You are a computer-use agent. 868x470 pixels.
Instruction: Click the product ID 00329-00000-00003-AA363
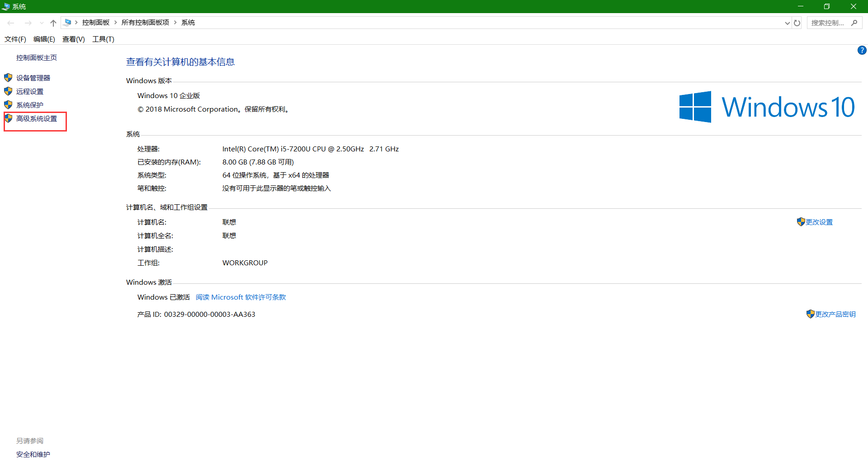tap(210, 314)
